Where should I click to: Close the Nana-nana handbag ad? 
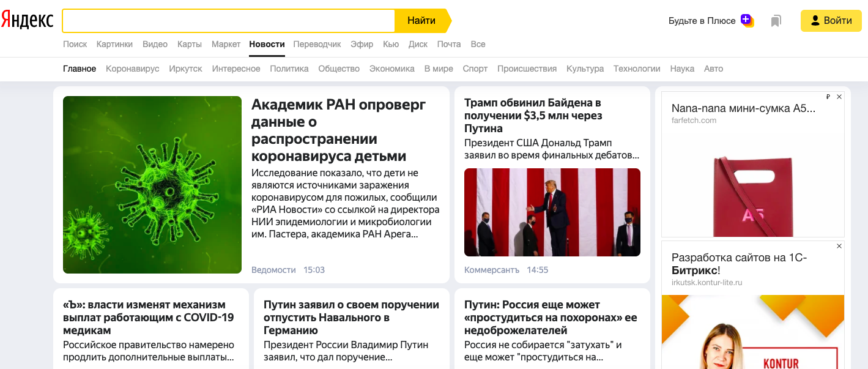click(x=839, y=97)
